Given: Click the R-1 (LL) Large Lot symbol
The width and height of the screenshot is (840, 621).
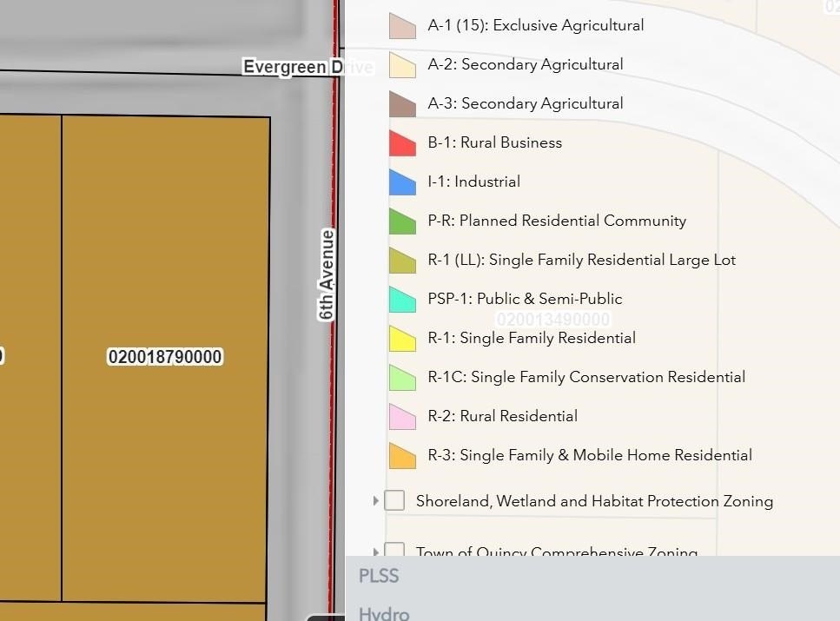Looking at the screenshot, I should pos(402,261).
